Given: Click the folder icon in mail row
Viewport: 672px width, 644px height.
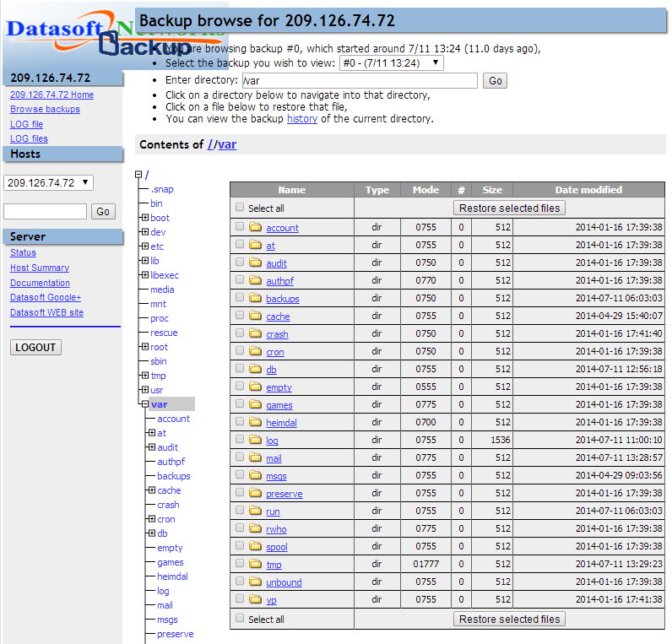Looking at the screenshot, I should tap(256, 458).
